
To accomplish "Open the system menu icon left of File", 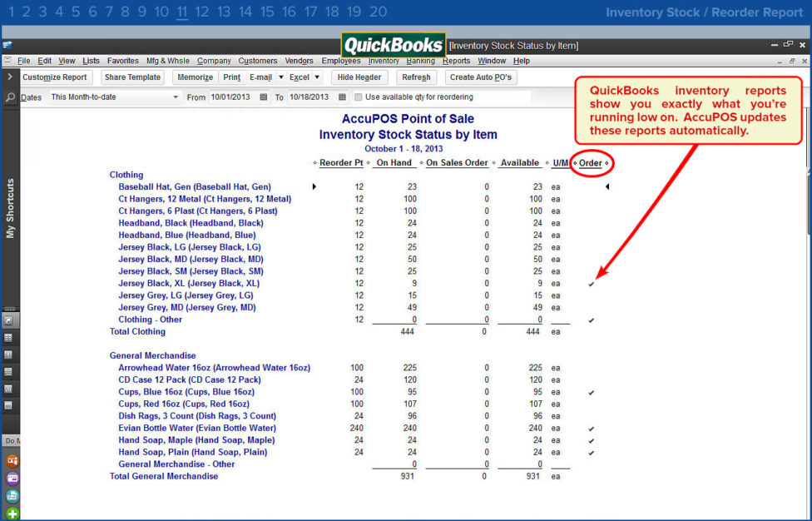I will (x=7, y=61).
